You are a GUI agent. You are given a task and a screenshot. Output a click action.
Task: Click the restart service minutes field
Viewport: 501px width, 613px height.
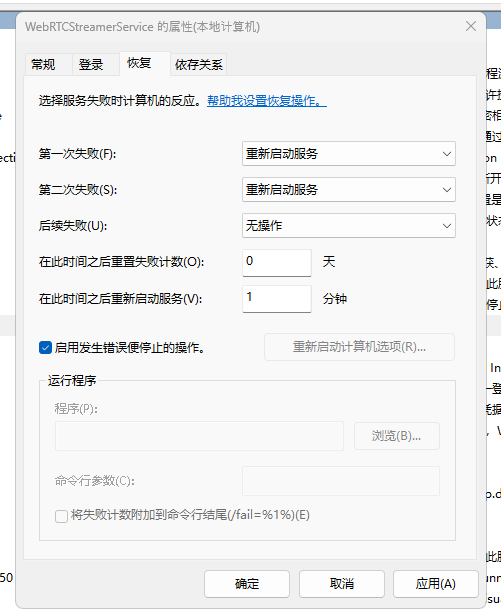pyautogui.click(x=277, y=298)
